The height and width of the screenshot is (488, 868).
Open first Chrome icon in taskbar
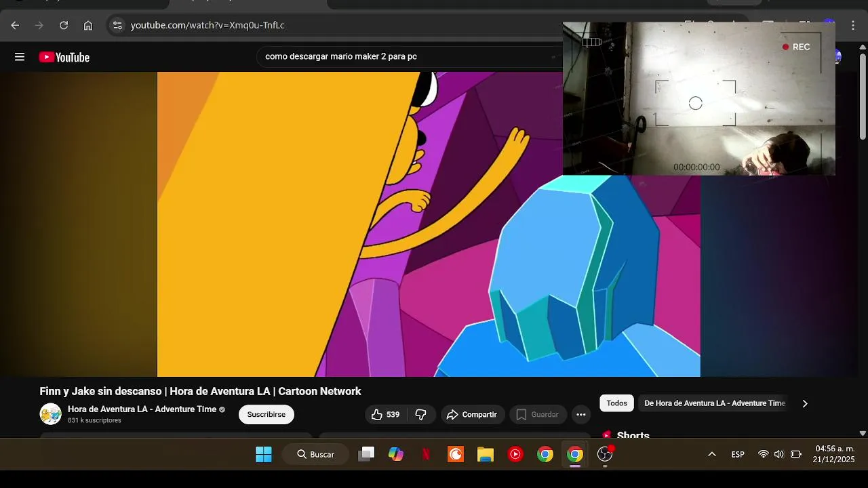pyautogui.click(x=545, y=454)
